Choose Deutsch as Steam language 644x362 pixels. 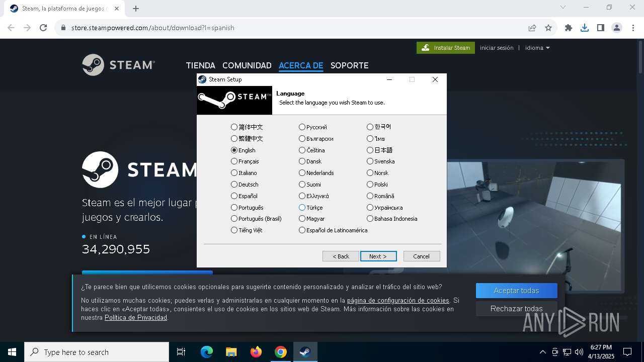coord(245,185)
